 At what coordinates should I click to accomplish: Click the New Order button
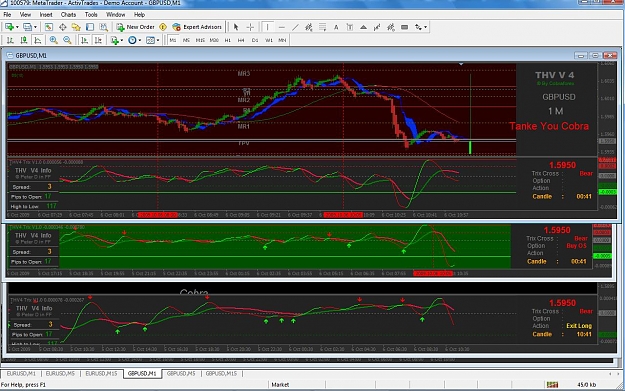[x=136, y=27]
